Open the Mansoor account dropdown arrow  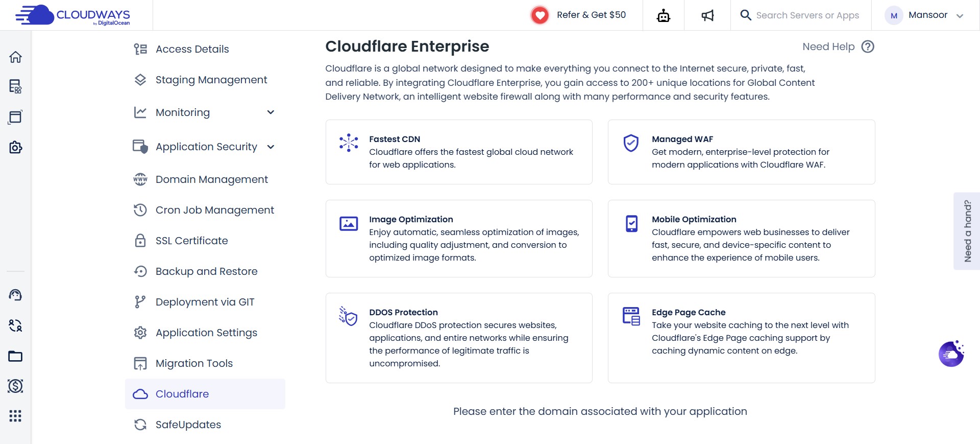[x=960, y=16]
